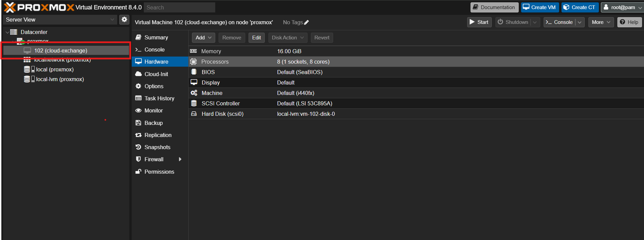
Task: Click the Display row monitor icon
Action: pos(194,82)
